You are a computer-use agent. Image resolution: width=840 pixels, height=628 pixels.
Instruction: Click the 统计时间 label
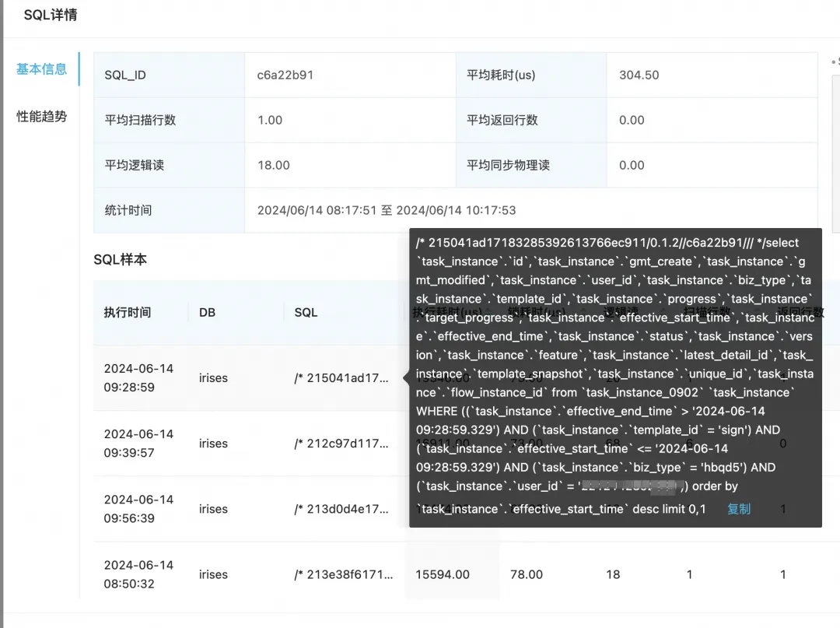click(128, 210)
